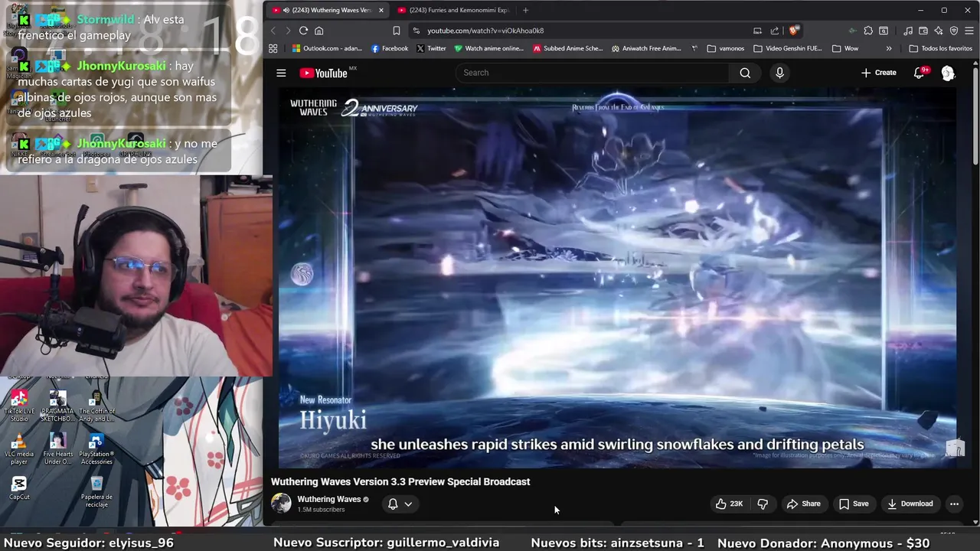The image size is (980, 551).
Task: Open YouTube notifications bell in header
Action: tap(920, 73)
